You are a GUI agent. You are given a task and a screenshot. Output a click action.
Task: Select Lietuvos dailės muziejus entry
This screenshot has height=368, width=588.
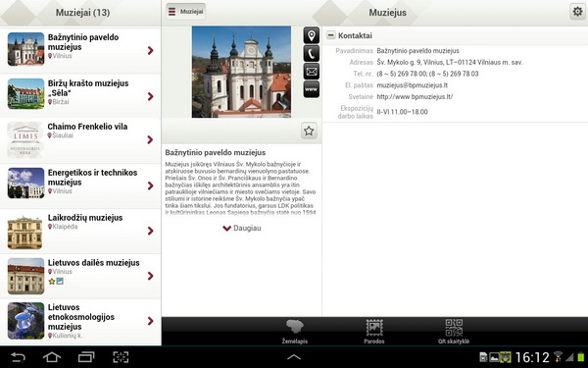(80, 275)
